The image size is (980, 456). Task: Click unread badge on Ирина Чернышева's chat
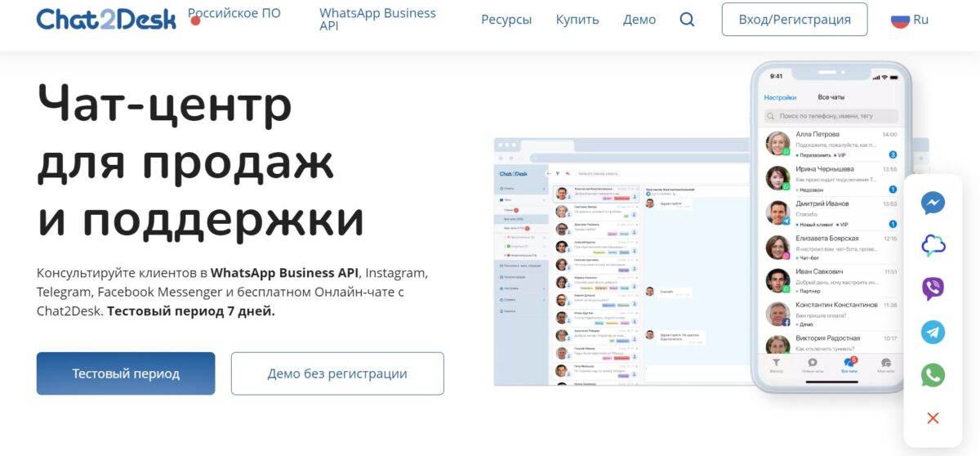893,190
